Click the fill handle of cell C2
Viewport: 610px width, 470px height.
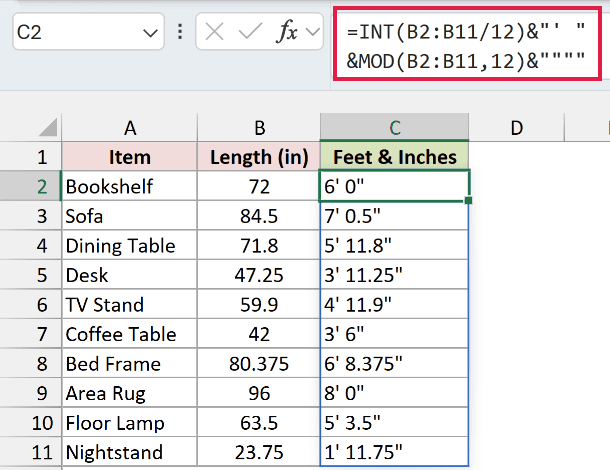[x=468, y=200]
